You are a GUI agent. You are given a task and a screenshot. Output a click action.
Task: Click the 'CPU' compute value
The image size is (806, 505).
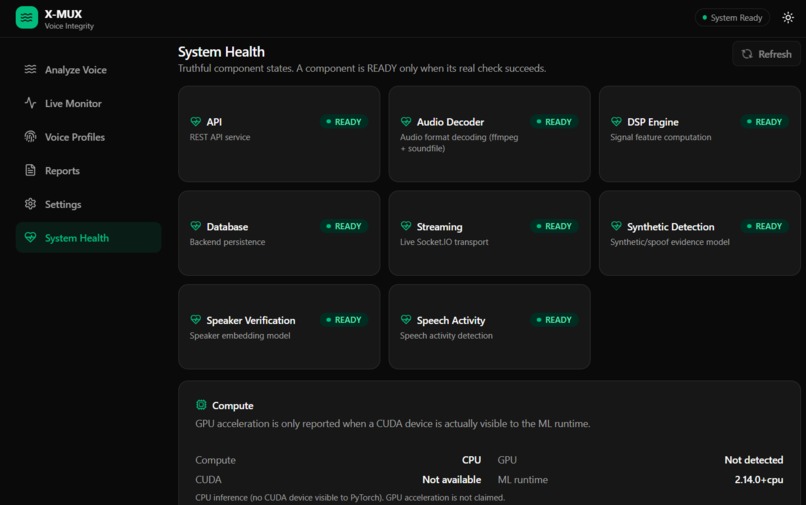point(471,460)
